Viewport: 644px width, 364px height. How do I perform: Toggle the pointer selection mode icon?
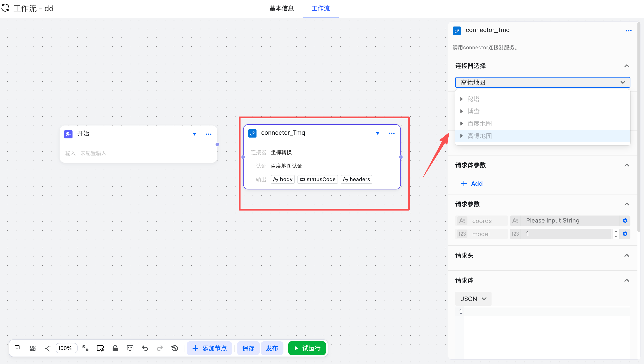(100, 348)
